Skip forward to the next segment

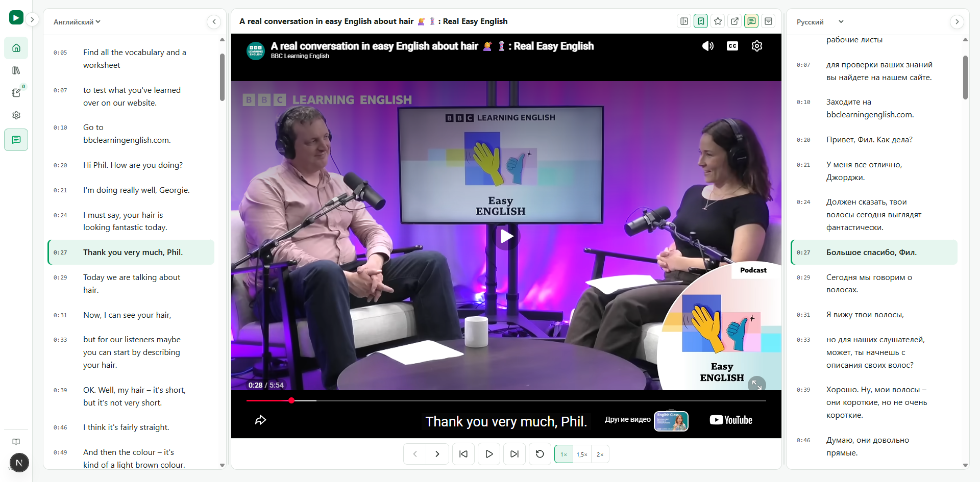(x=514, y=454)
